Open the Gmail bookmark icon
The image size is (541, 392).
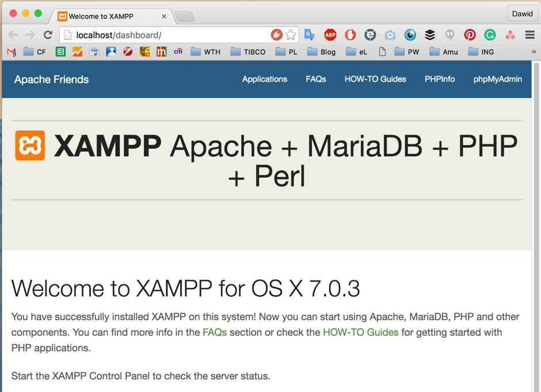[12, 52]
